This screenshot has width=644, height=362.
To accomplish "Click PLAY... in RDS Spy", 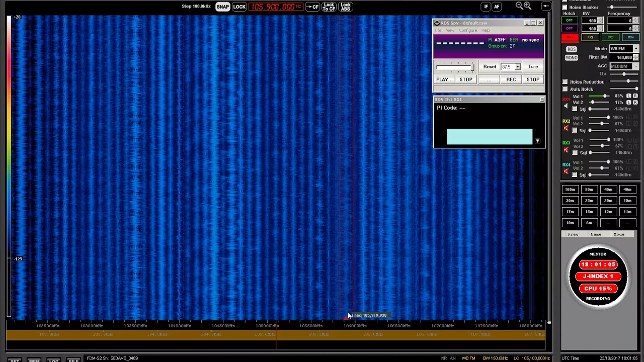I will (444, 79).
